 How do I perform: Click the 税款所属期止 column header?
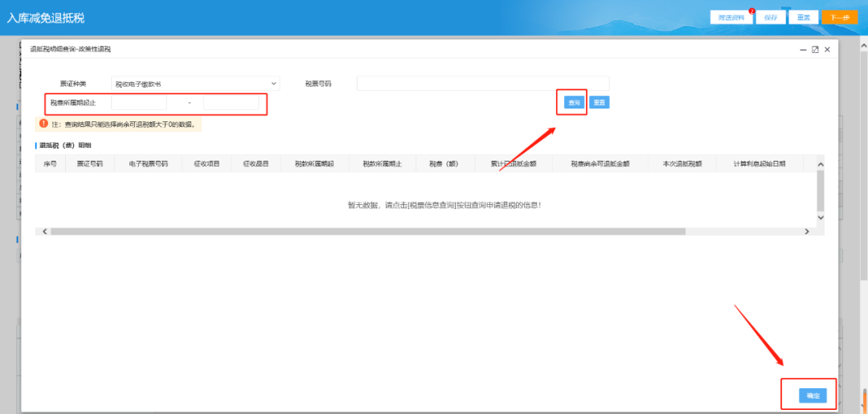click(x=382, y=164)
